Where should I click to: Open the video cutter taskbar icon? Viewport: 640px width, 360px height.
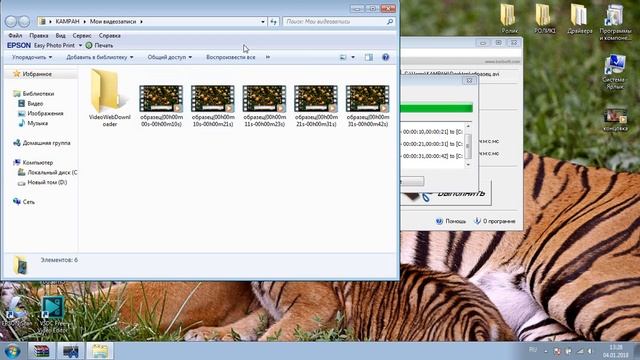coord(71,351)
